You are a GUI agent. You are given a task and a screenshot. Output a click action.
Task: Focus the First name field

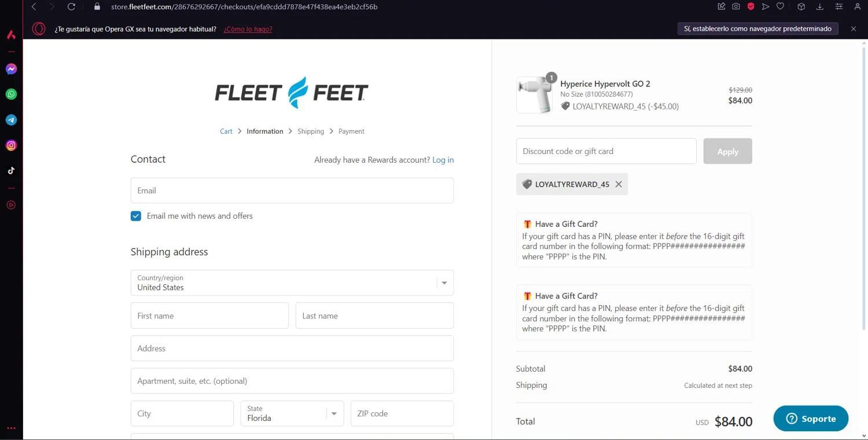[x=209, y=316]
